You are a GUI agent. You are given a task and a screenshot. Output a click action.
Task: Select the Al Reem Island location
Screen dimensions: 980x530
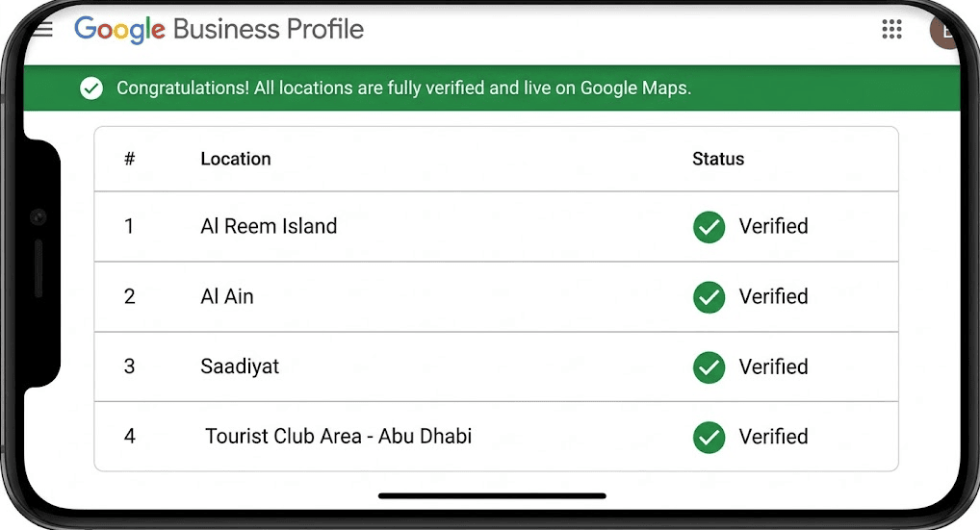pos(269,226)
